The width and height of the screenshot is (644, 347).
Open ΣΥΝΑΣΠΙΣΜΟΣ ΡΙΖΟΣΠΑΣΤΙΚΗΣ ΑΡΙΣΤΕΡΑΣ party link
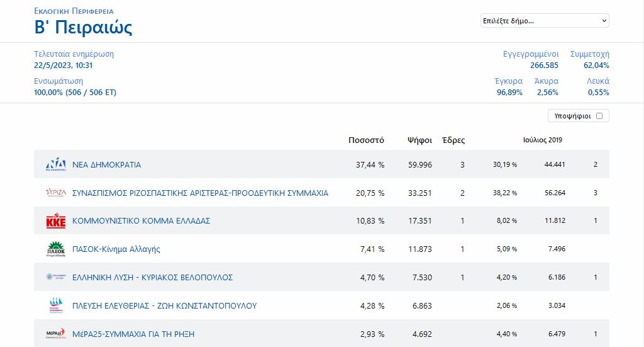(x=200, y=193)
